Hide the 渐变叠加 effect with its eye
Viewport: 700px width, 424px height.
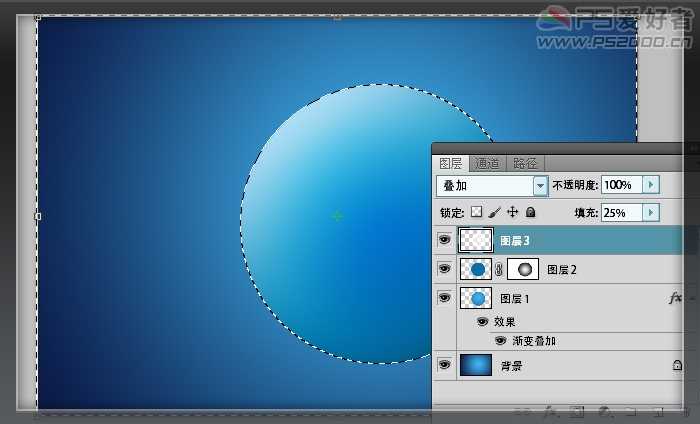(x=501, y=341)
